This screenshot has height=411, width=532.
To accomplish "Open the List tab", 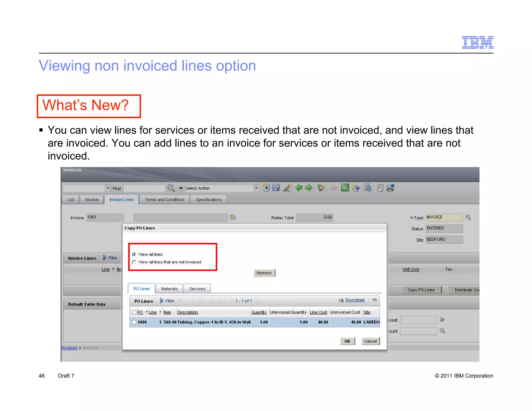I will tap(71, 200).
